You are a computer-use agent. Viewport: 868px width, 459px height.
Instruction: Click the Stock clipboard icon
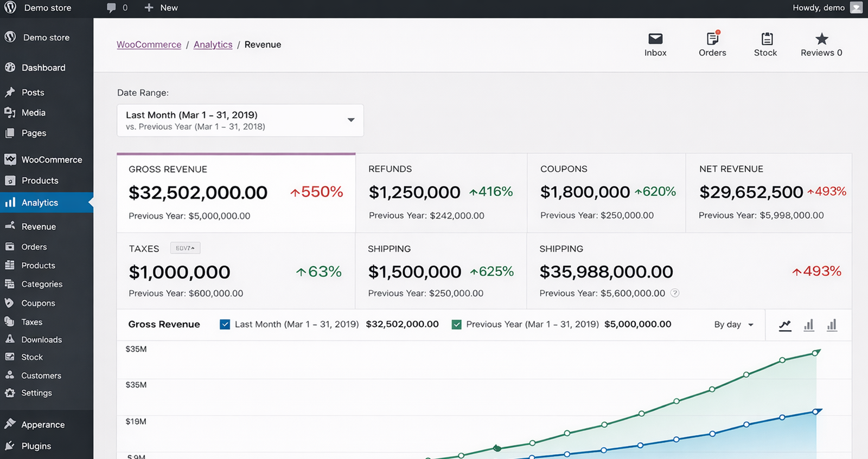pos(765,39)
